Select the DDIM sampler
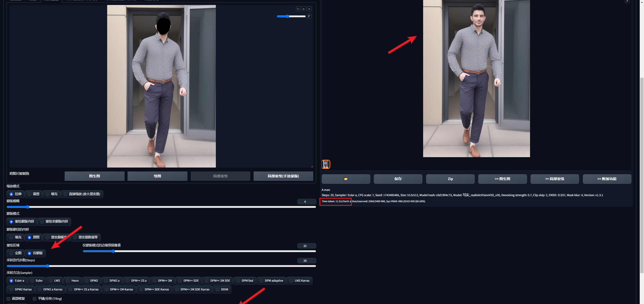This screenshot has width=644, height=304. (x=222, y=289)
